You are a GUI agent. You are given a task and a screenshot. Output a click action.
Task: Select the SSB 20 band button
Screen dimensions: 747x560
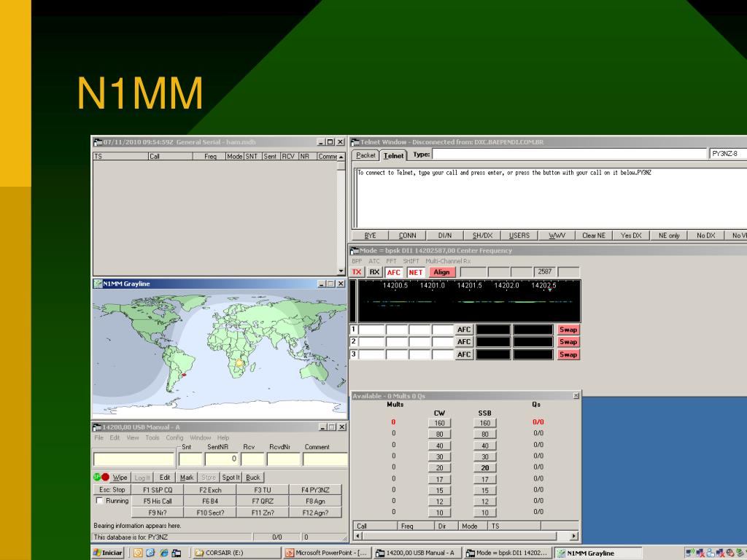(x=485, y=467)
